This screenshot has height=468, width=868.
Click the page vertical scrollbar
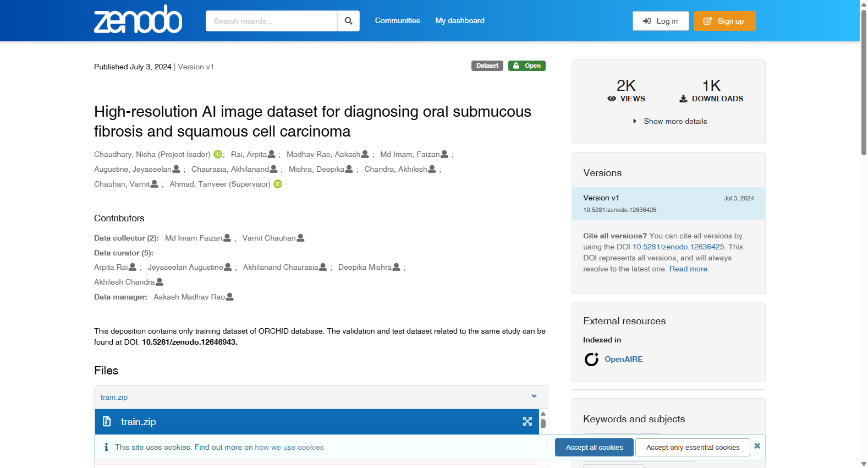864,83
